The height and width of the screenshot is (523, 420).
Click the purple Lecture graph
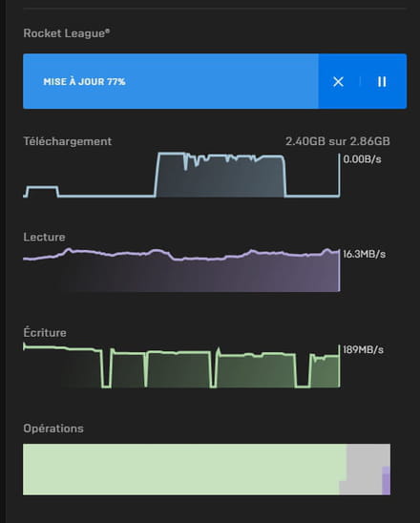[x=181, y=270]
